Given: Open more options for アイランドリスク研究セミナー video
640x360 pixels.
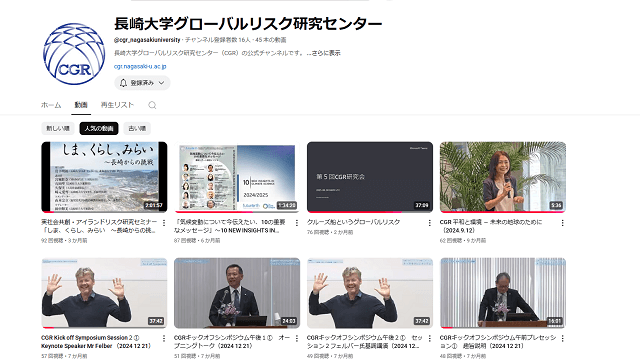Looking at the screenshot, I should (x=164, y=223).
